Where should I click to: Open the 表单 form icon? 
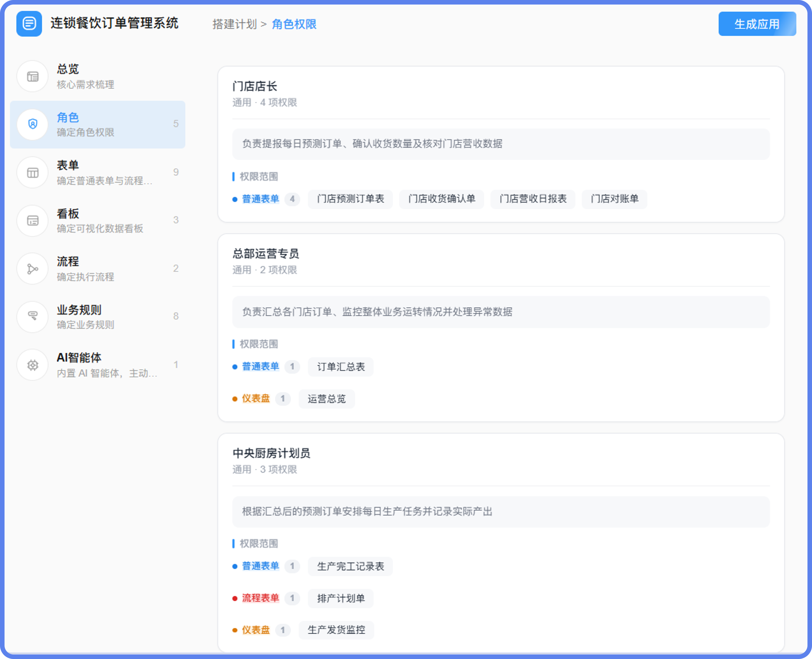(x=33, y=173)
